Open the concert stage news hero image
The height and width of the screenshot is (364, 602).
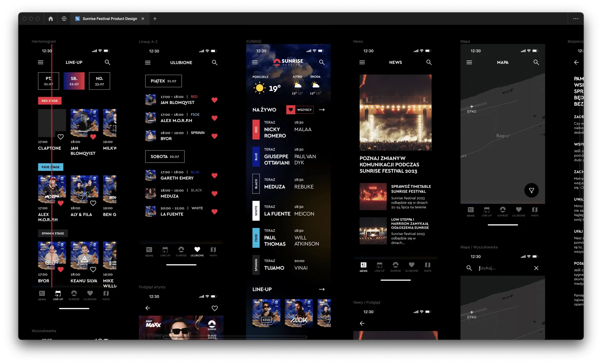click(396, 113)
